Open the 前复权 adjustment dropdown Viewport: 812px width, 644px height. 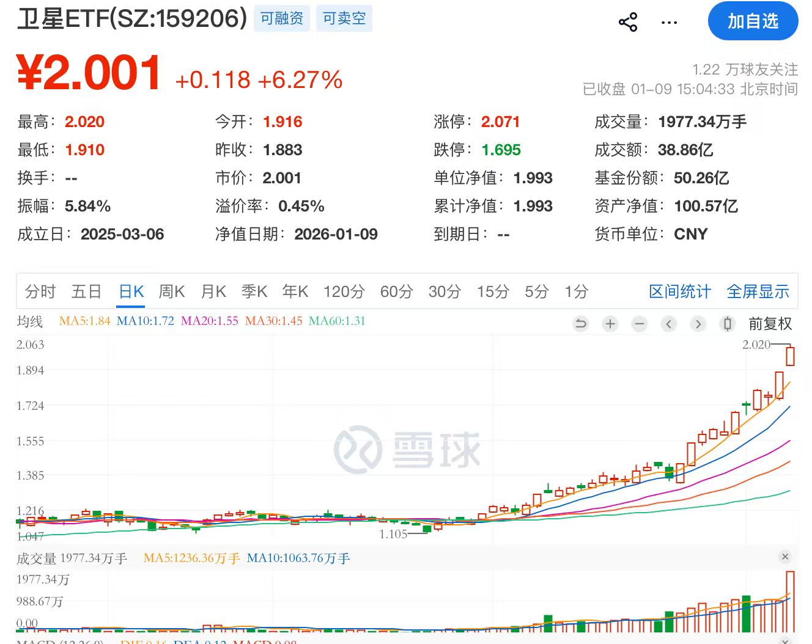770,324
